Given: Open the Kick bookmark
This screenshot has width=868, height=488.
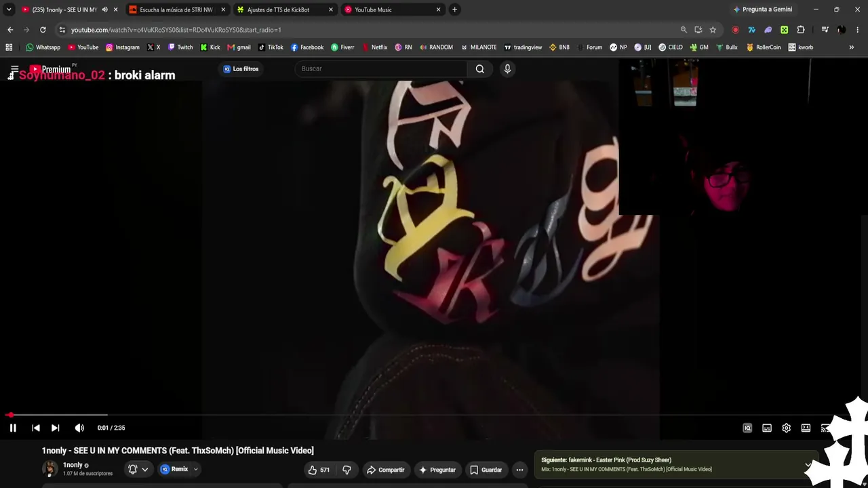Looking at the screenshot, I should tap(210, 47).
